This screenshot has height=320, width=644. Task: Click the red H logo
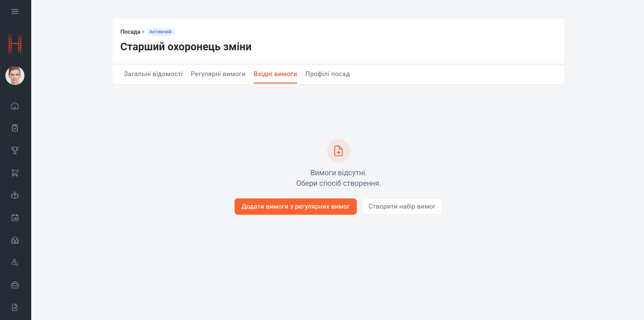pyautogui.click(x=15, y=44)
